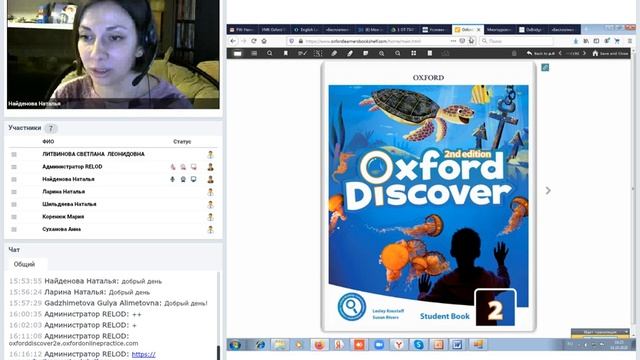Click the zoom-in magnifier in the e-book toolbar
The image size is (640, 360).
click(382, 53)
